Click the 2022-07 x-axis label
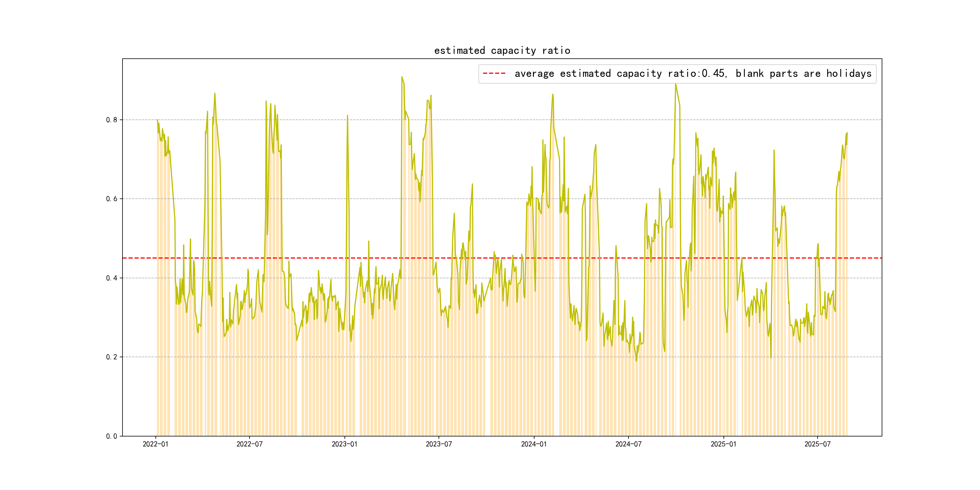The width and height of the screenshot is (980, 490). tap(249, 444)
